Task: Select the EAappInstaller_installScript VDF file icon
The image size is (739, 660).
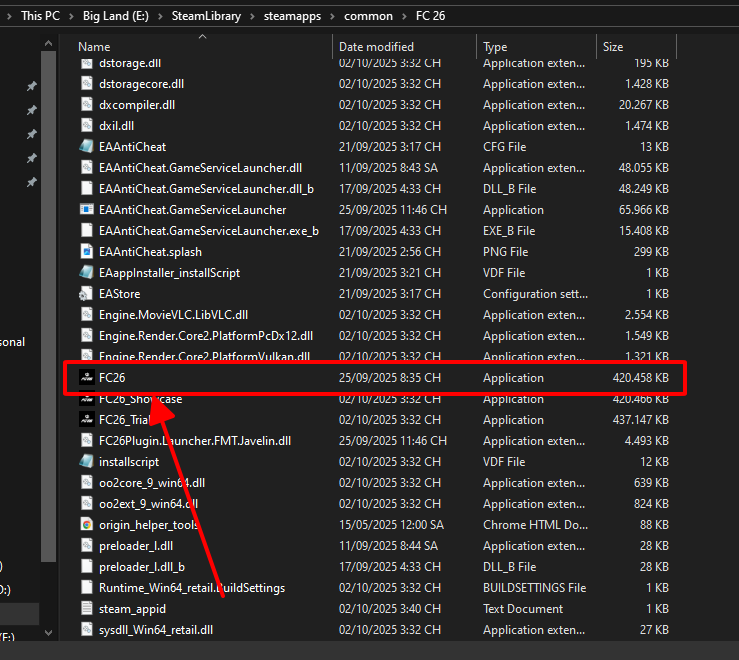Action: (86, 273)
